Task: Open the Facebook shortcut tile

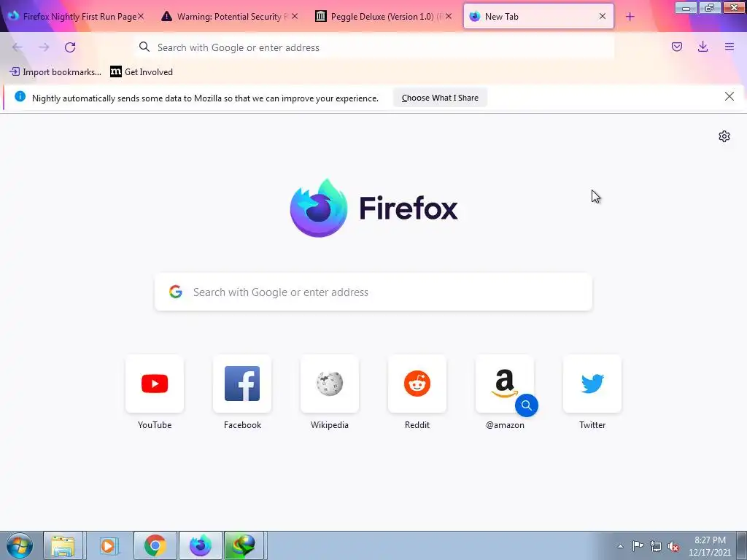Action: (242, 384)
